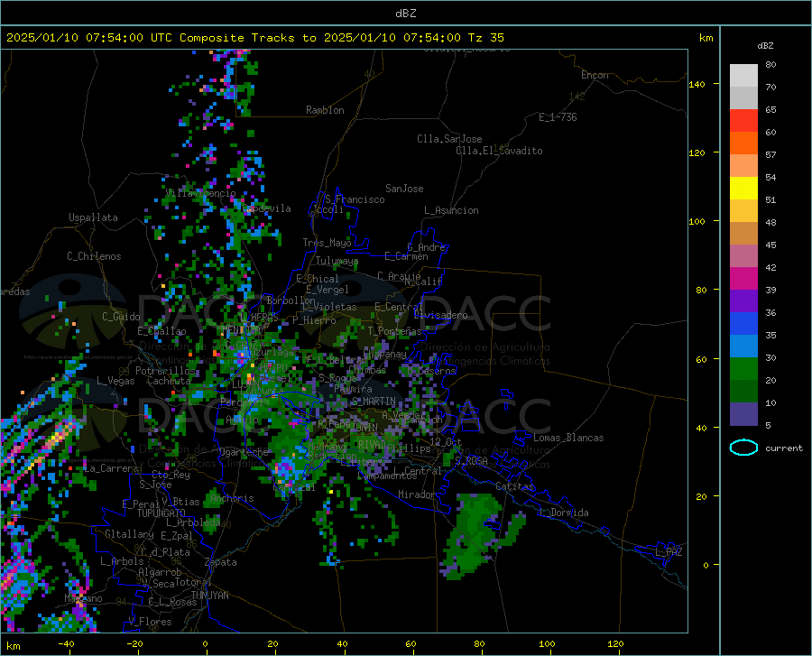Click the 'Ugarteche' map label

(244, 452)
